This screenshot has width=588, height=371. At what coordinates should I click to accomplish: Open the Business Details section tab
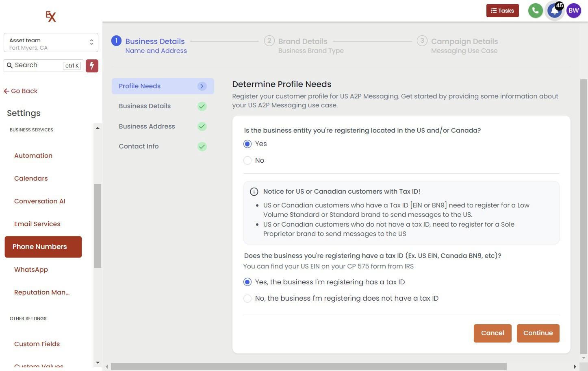tap(145, 106)
